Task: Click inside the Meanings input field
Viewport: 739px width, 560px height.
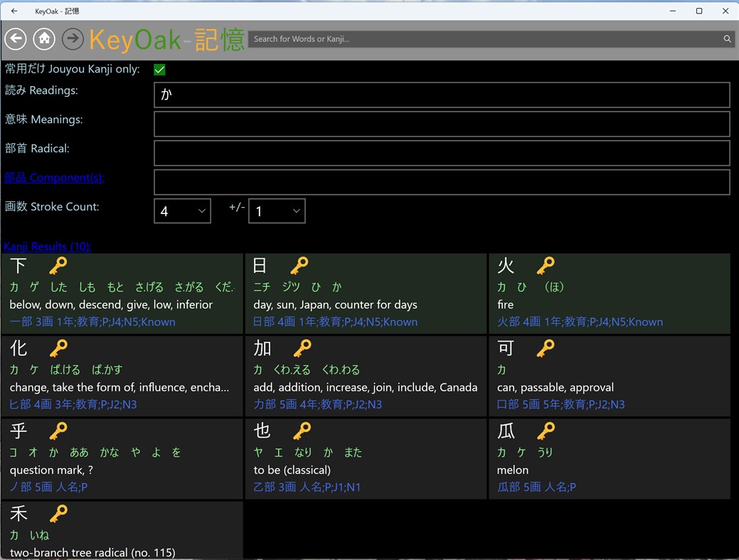Action: click(441, 124)
